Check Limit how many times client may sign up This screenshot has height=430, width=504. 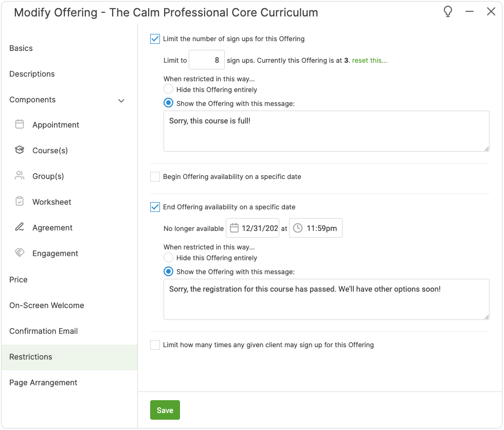tap(155, 345)
